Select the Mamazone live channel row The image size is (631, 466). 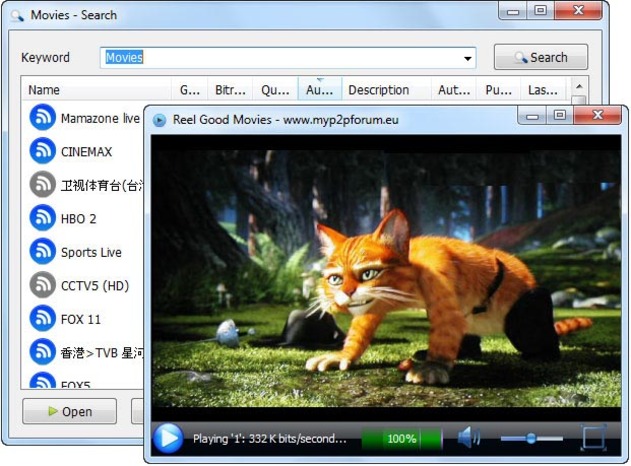pyautogui.click(x=84, y=118)
